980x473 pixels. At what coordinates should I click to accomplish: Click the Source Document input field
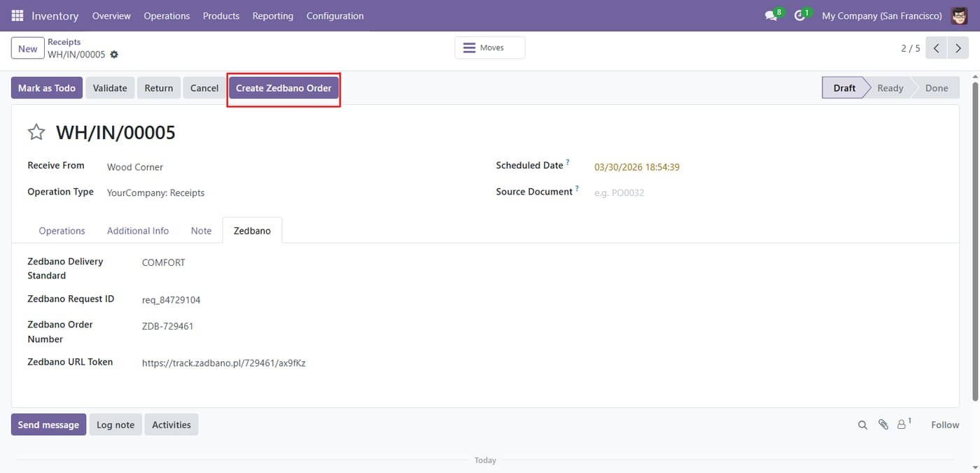(x=768, y=192)
